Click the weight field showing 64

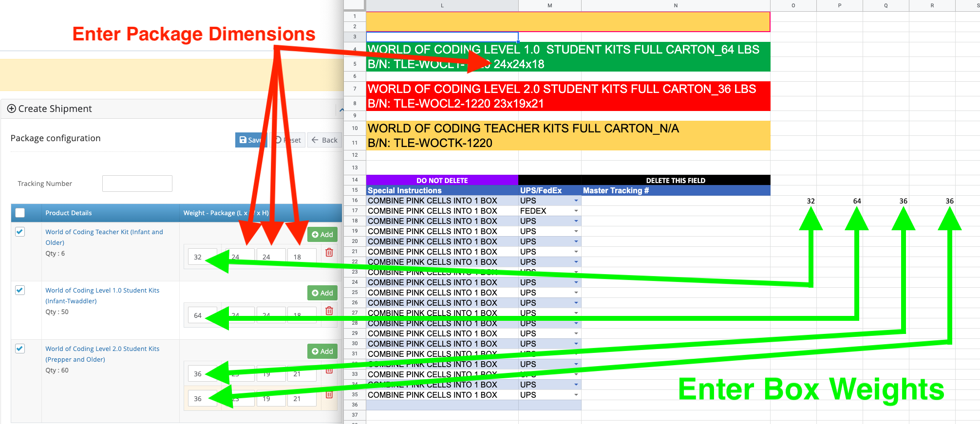pyautogui.click(x=203, y=315)
